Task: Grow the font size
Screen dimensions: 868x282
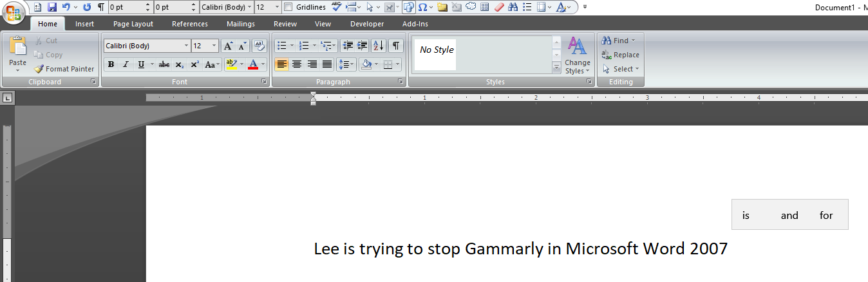Action: (228, 46)
